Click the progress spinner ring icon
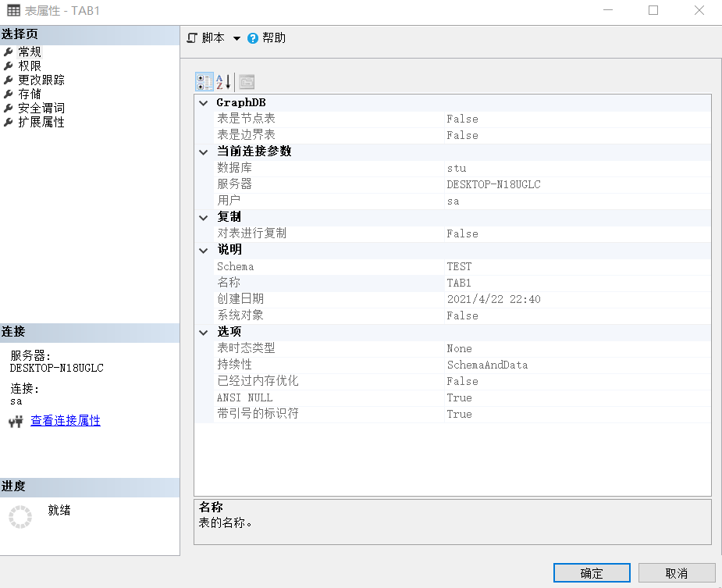Viewport: 722px width, 588px height. pos(20,517)
